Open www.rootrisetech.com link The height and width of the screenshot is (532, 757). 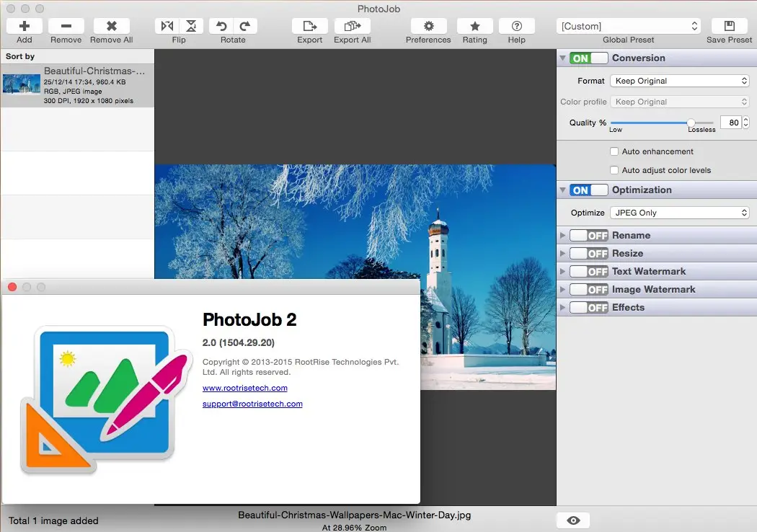pos(245,388)
